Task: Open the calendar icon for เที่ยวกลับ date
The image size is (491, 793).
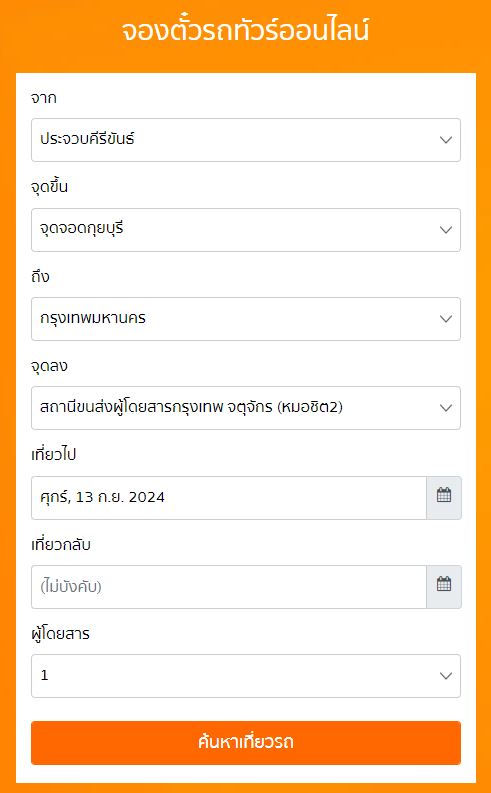Action: tap(443, 587)
